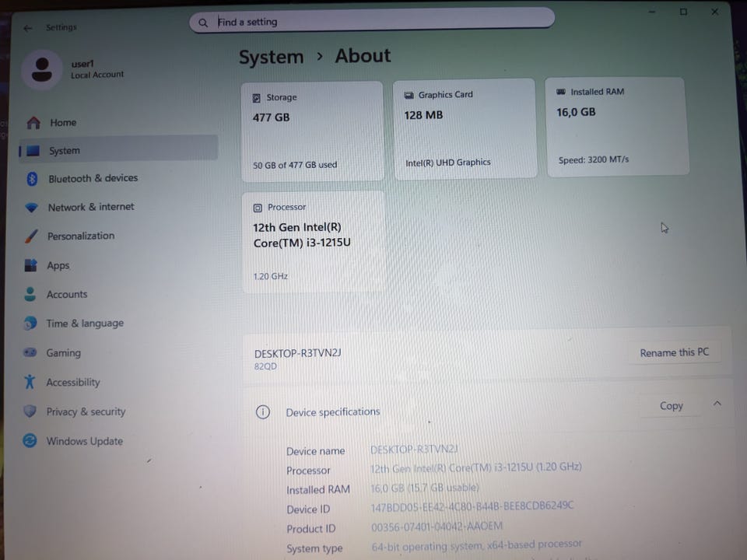Click the Accessibility figure icon

coord(30,381)
